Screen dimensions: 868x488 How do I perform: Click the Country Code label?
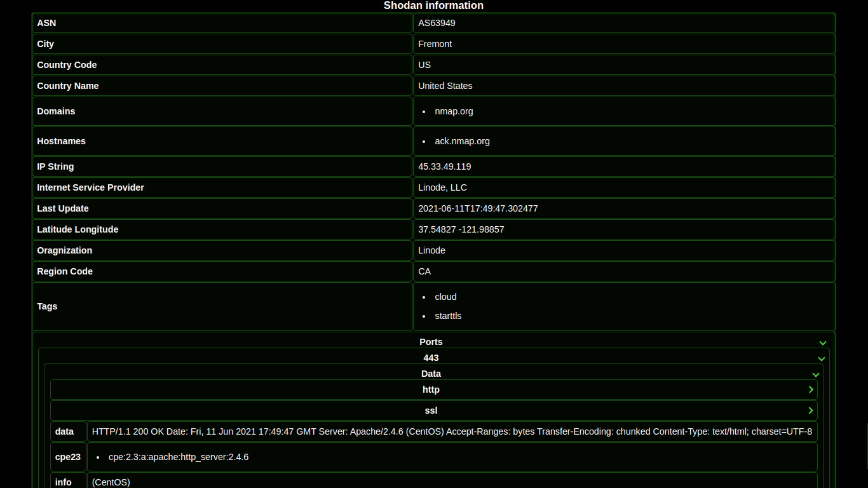click(67, 65)
